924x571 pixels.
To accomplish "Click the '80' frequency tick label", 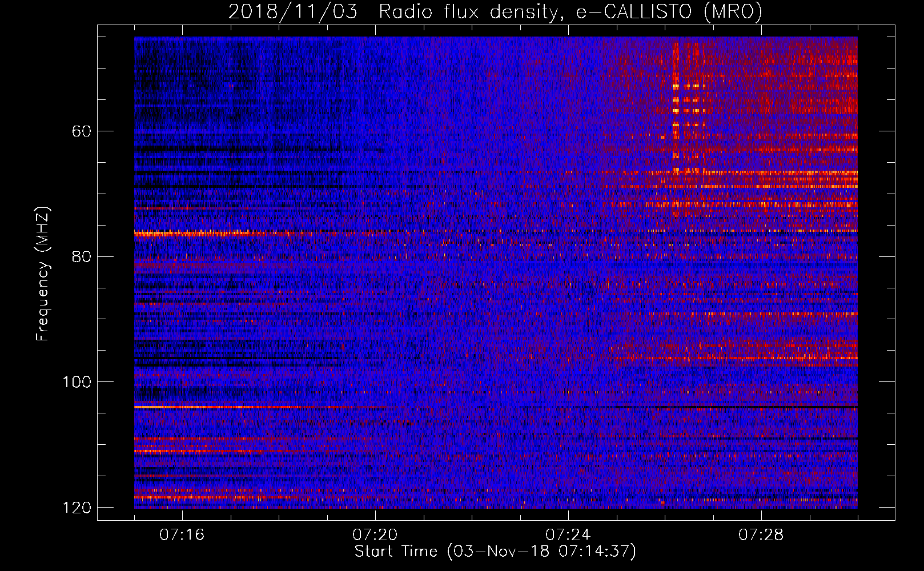I will (x=82, y=256).
